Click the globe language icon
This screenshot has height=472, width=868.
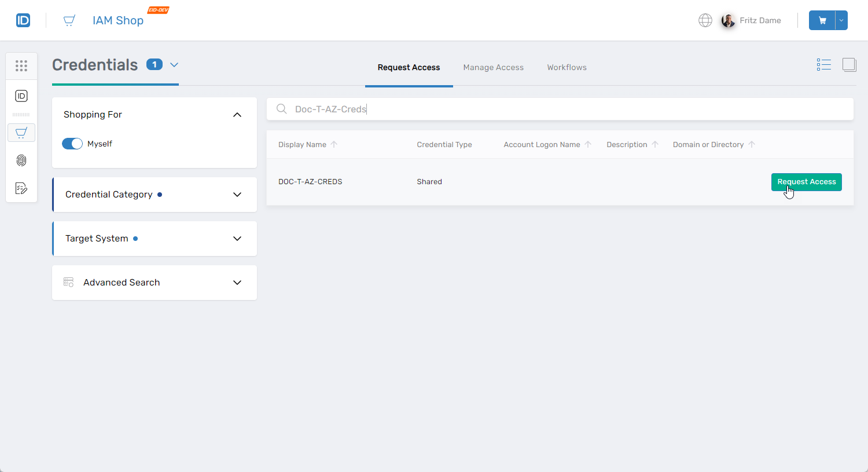pos(705,20)
